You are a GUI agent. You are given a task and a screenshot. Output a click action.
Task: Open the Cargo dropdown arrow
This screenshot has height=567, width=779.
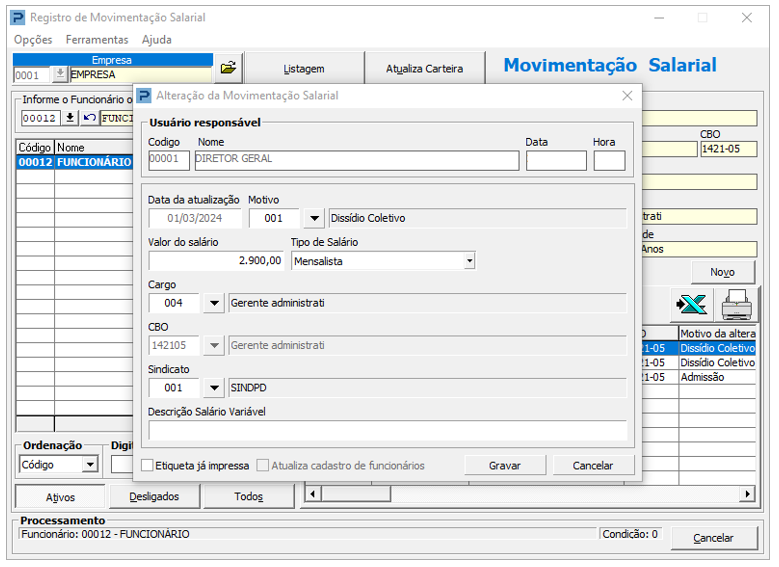pos(214,303)
